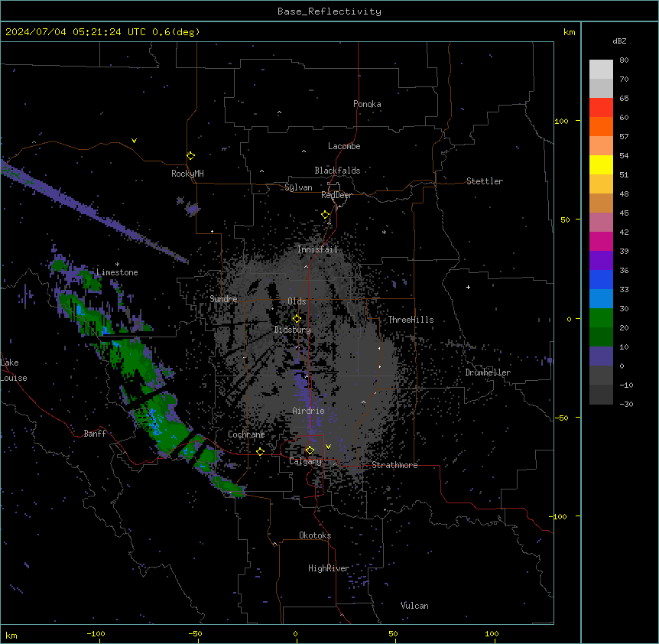Screen dimensions: 659x644
Task: Click the Banff label
Action: pyautogui.click(x=95, y=434)
